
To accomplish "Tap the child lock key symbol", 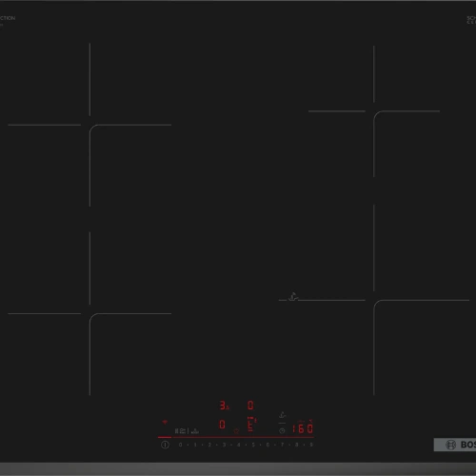I will [x=183, y=430].
